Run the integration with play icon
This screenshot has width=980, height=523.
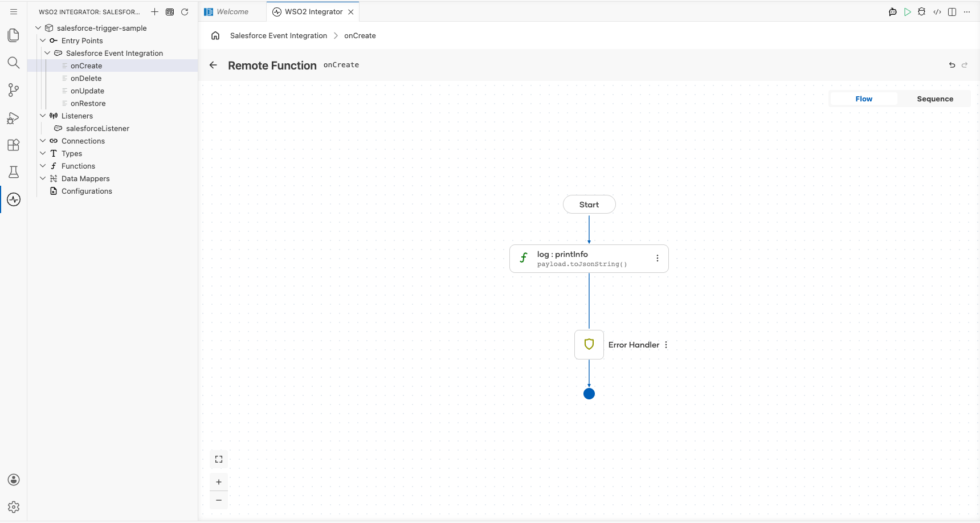[908, 11]
